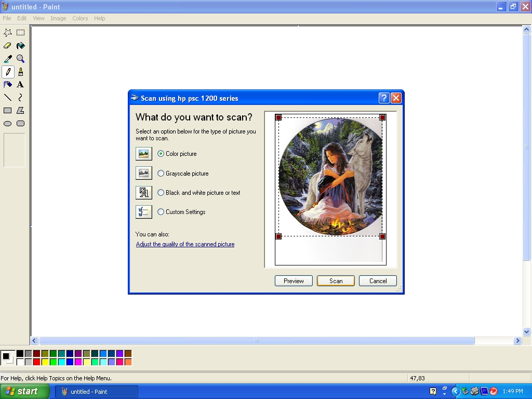
Task: Click the top-left crop handle in scan preview
Action: tap(278, 117)
